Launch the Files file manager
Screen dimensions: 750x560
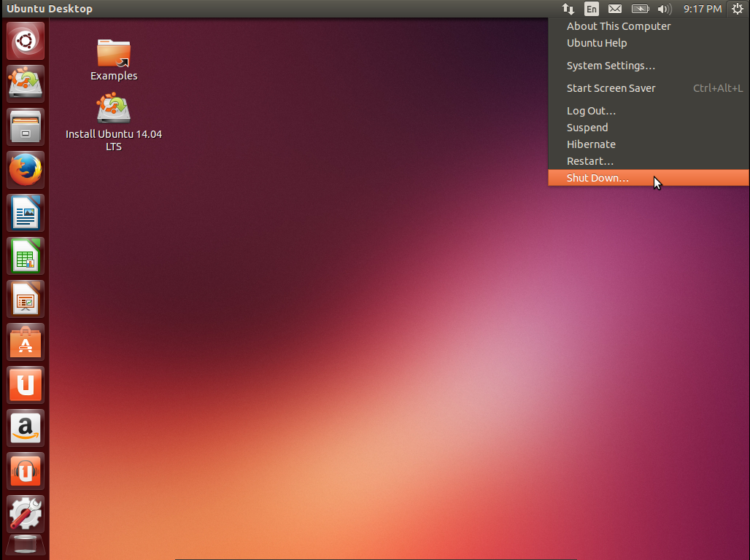pos(25,126)
